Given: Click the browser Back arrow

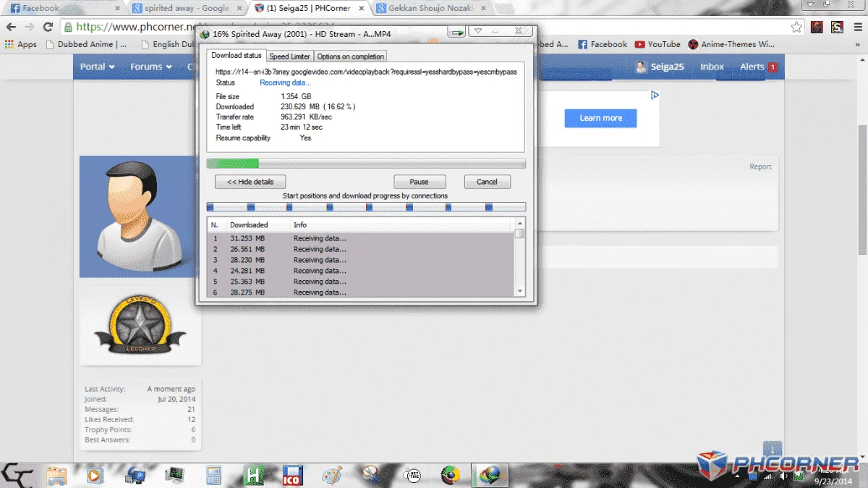Looking at the screenshot, I should [x=11, y=27].
